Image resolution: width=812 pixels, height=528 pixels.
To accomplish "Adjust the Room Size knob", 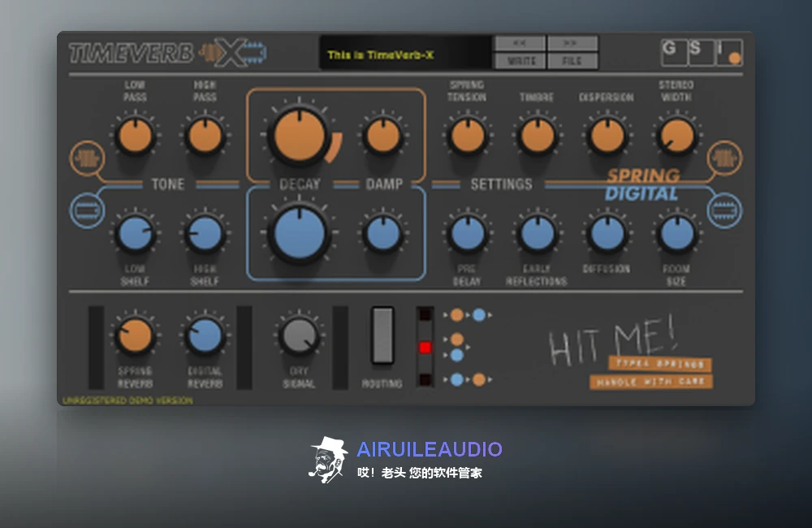I will tap(677, 234).
